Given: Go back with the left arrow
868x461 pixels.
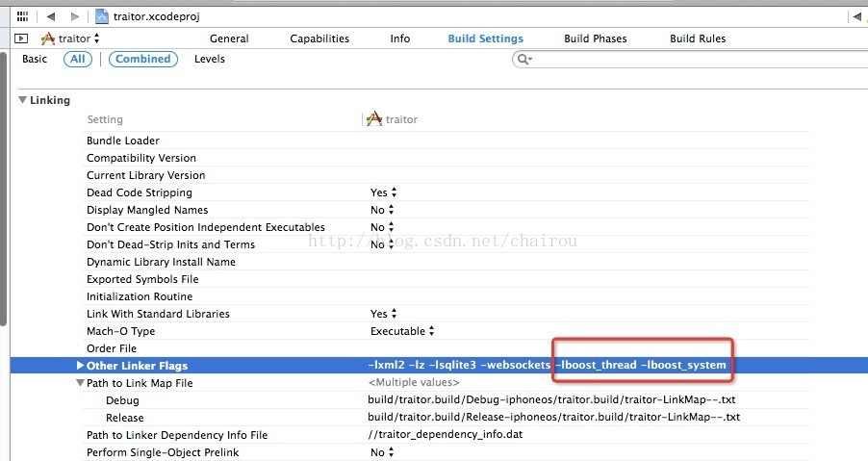Looking at the screenshot, I should click(x=51, y=16).
